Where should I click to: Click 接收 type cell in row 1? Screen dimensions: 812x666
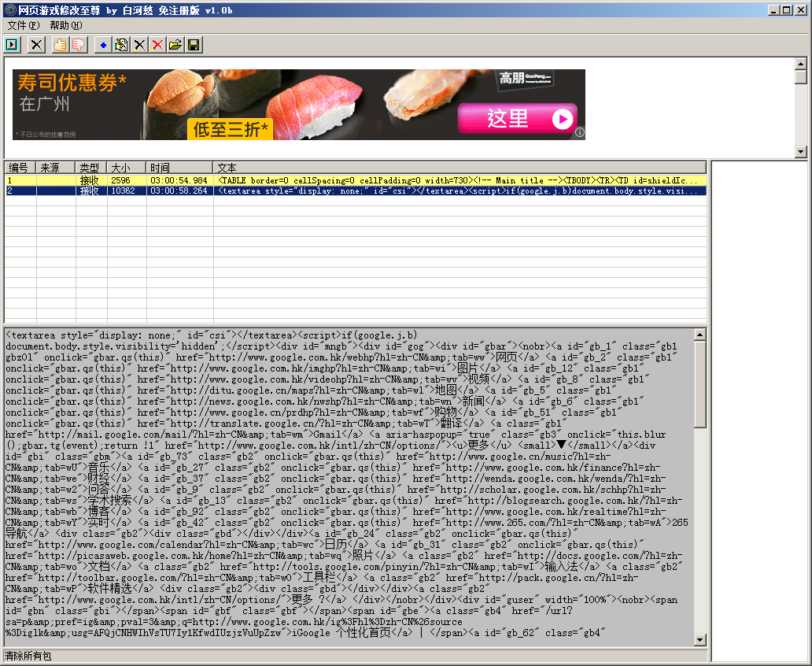(91, 180)
